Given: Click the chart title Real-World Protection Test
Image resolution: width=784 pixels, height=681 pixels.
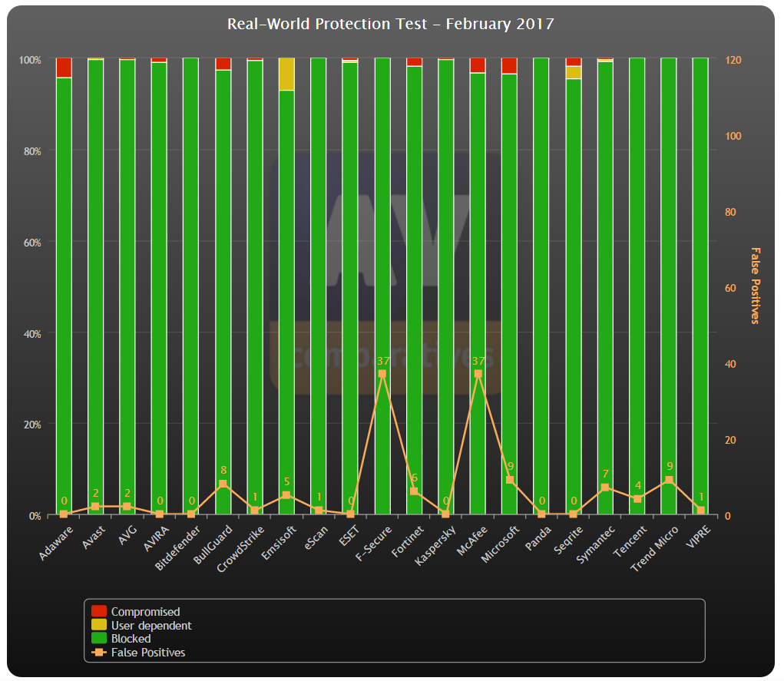Looking at the screenshot, I should pyautogui.click(x=391, y=24).
